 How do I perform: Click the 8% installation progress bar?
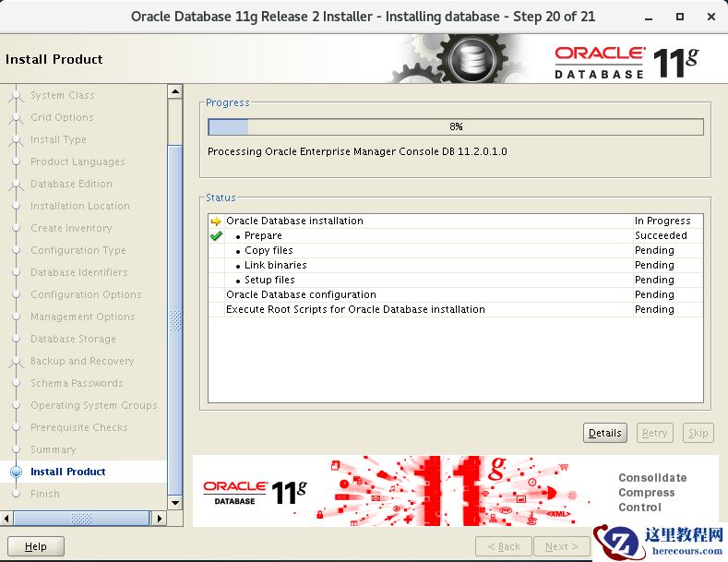[456, 126]
